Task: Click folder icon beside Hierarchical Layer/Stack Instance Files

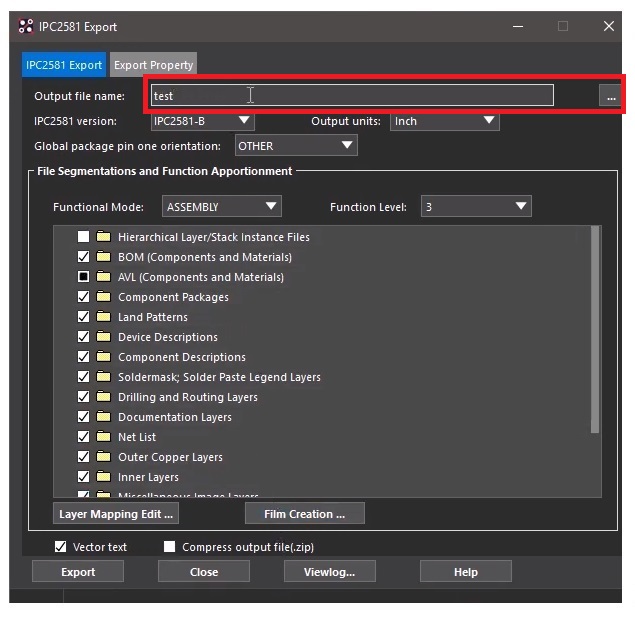Action: (x=103, y=236)
